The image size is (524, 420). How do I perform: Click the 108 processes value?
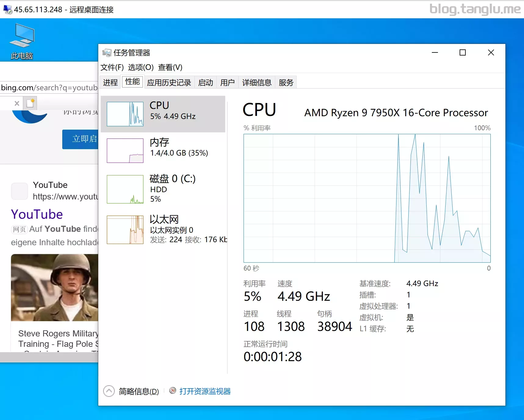pyautogui.click(x=254, y=327)
